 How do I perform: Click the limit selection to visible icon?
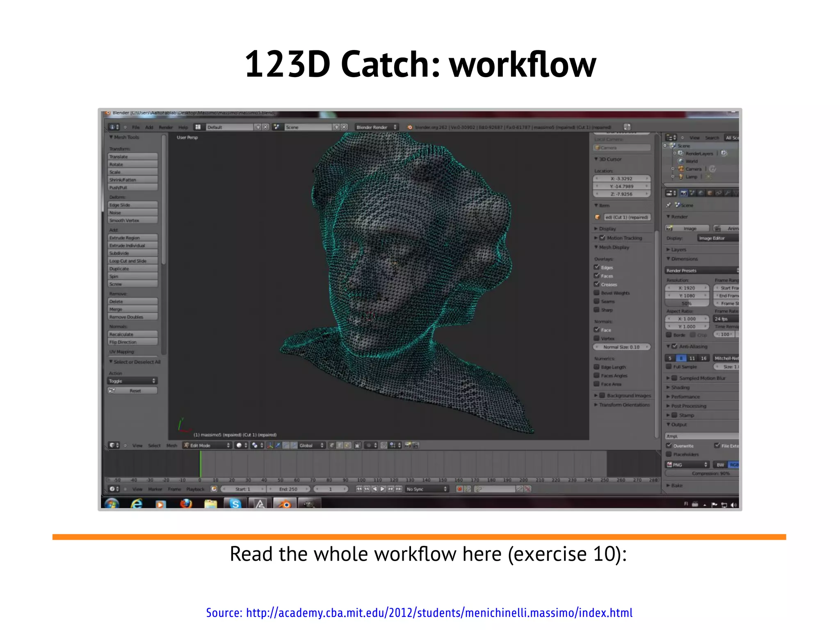pyautogui.click(x=358, y=445)
